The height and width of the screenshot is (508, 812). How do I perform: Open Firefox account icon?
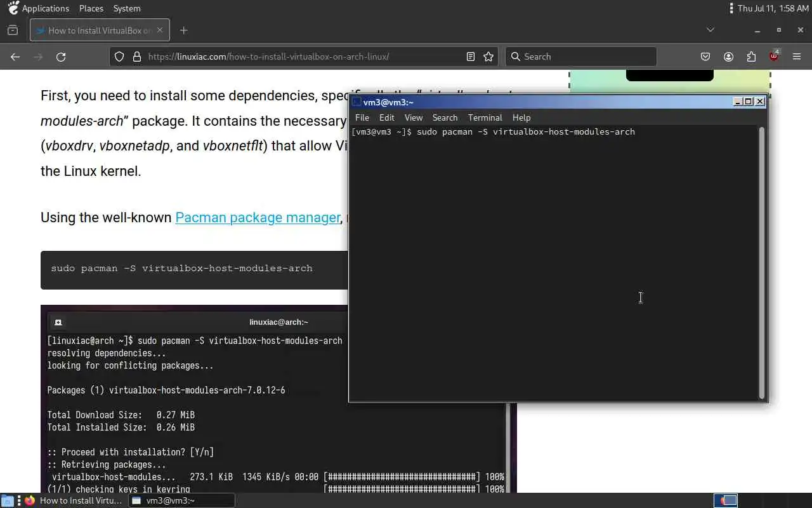click(728, 57)
